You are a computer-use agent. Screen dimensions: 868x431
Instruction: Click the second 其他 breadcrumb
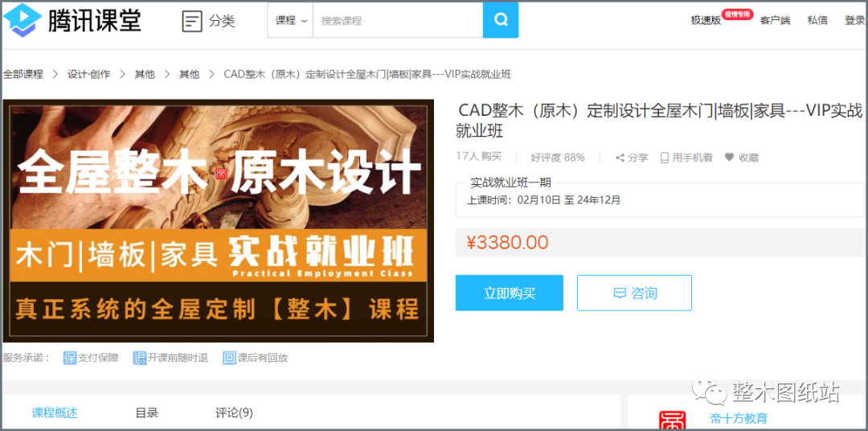tap(189, 74)
